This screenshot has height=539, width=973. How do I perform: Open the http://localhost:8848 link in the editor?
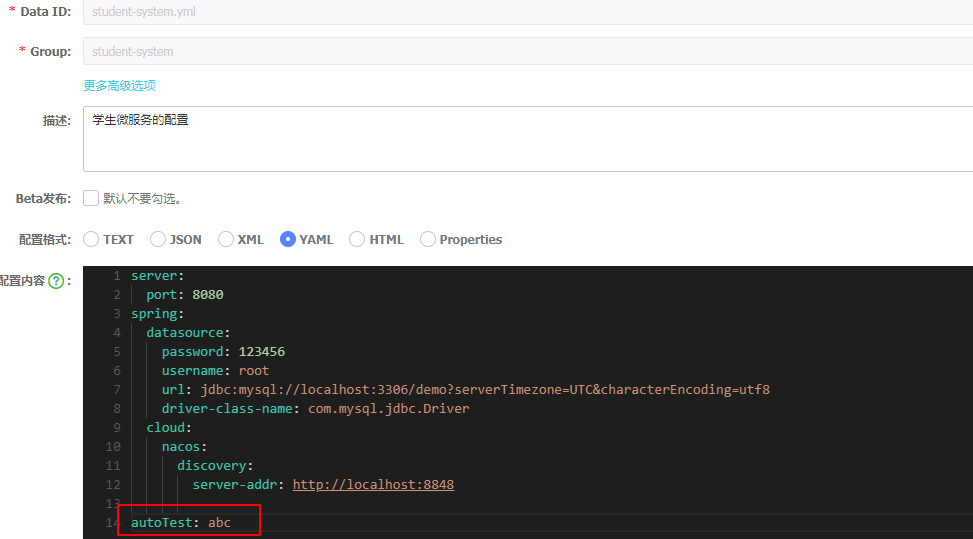(x=373, y=485)
